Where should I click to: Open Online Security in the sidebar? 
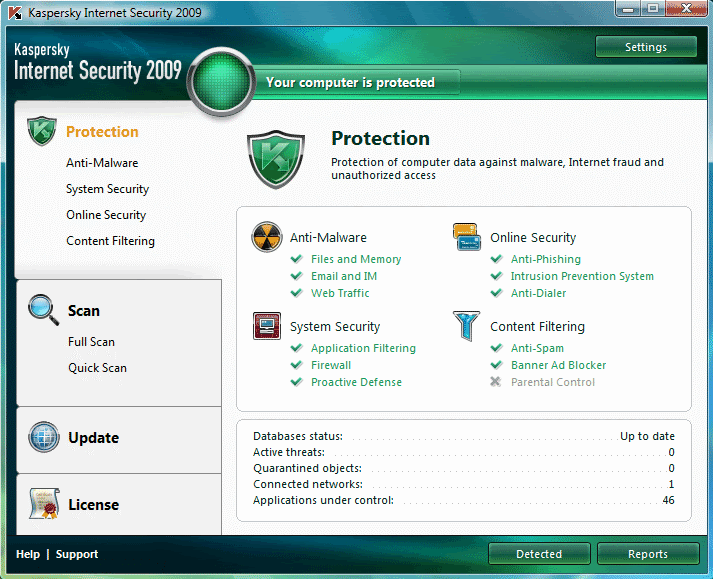(x=106, y=215)
